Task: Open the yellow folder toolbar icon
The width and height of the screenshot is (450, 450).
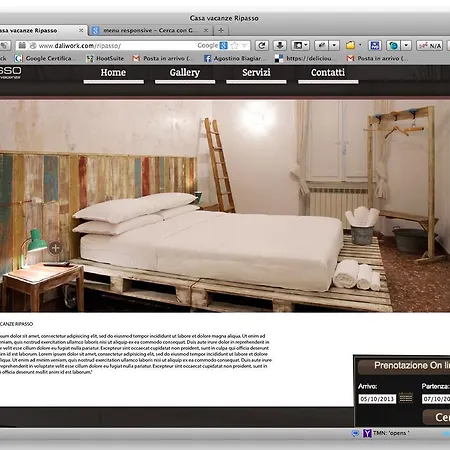Action: (350, 45)
